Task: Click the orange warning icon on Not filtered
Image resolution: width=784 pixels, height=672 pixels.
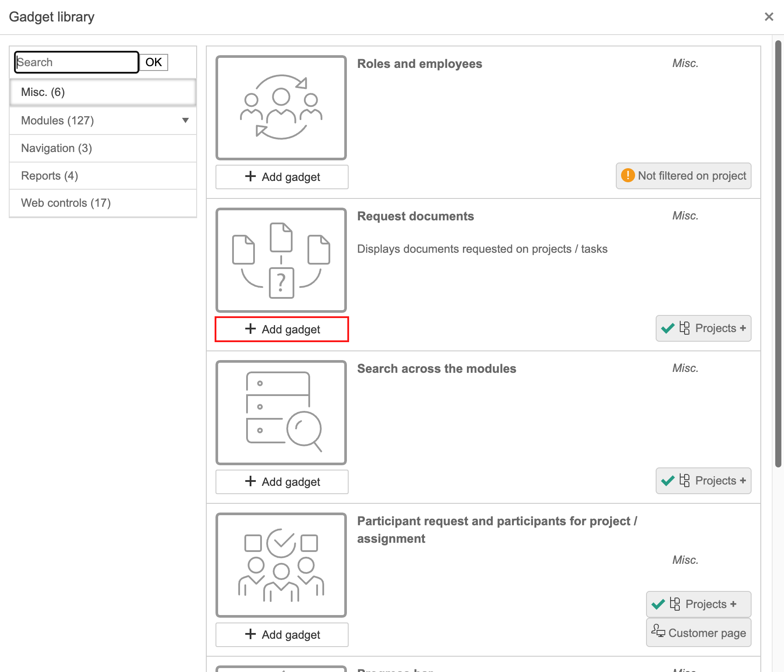Action: pyautogui.click(x=628, y=176)
